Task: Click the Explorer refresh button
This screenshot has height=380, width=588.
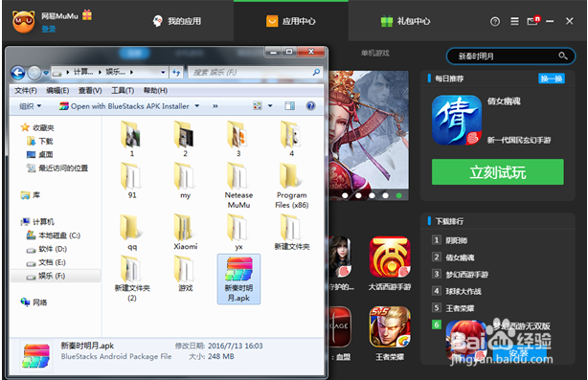Action: tap(176, 73)
